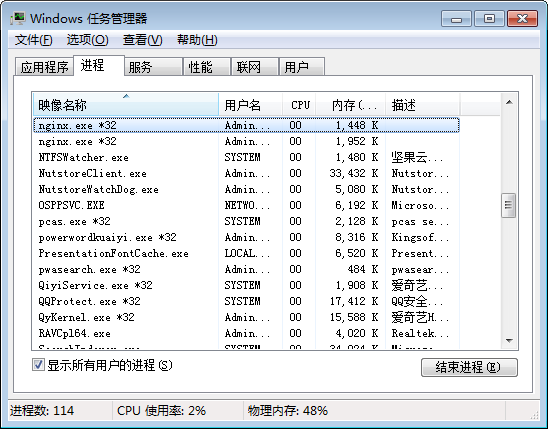This screenshot has width=548, height=429.
Task: Click the 结束进程(E) button
Action: tap(469, 367)
